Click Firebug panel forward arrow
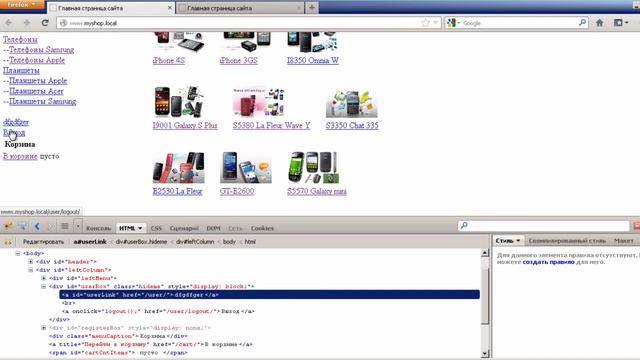The height and width of the screenshot is (360, 640). point(51,226)
